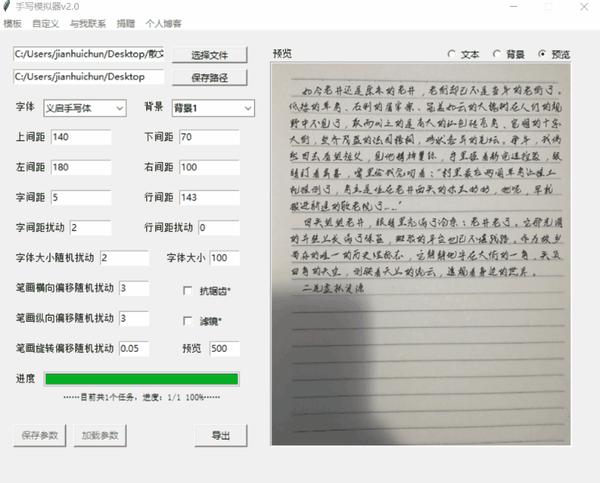This screenshot has height=483, width=600.
Task: Click the 预览 field showing 500
Action: tap(225, 349)
